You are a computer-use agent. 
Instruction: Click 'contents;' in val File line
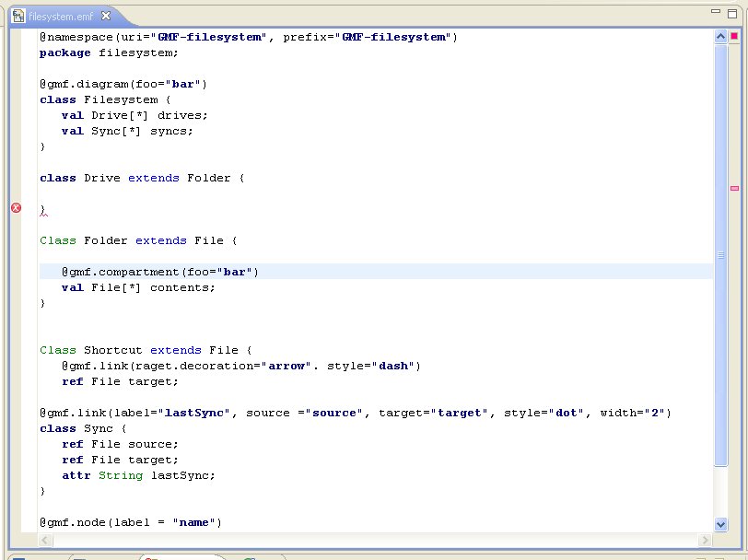pos(182,287)
